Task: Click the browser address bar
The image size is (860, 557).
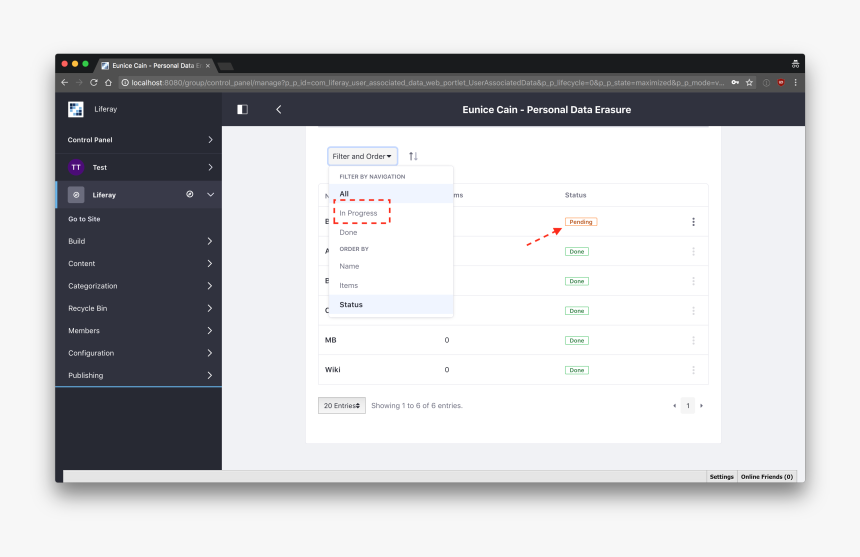Action: click(422, 83)
